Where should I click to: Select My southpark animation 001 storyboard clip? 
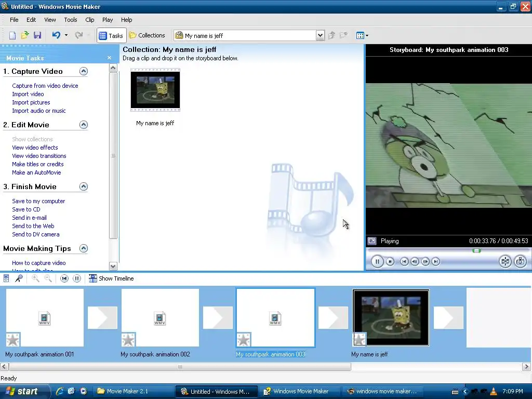(45, 317)
